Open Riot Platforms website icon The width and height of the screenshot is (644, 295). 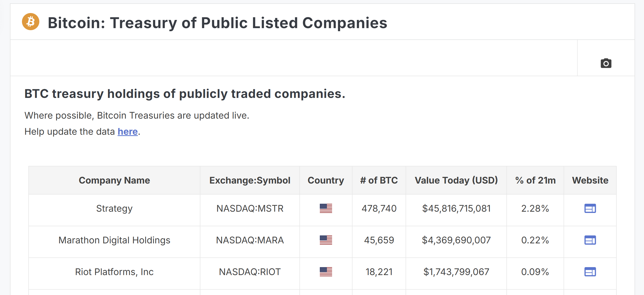590,272
